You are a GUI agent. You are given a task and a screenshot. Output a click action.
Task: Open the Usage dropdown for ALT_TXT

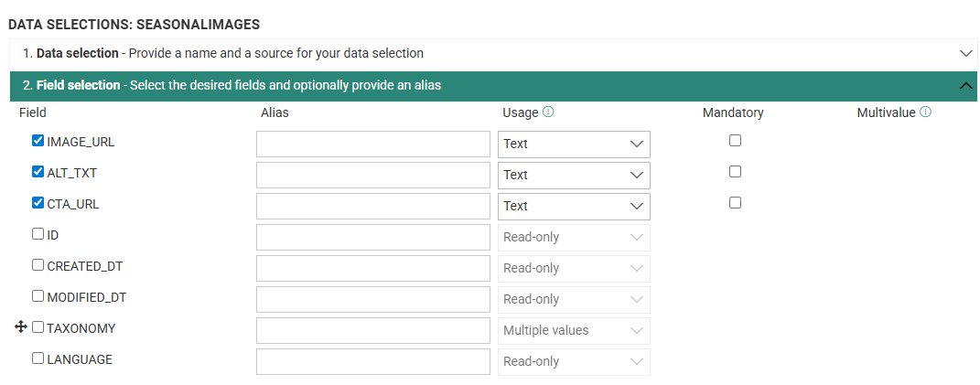point(574,176)
